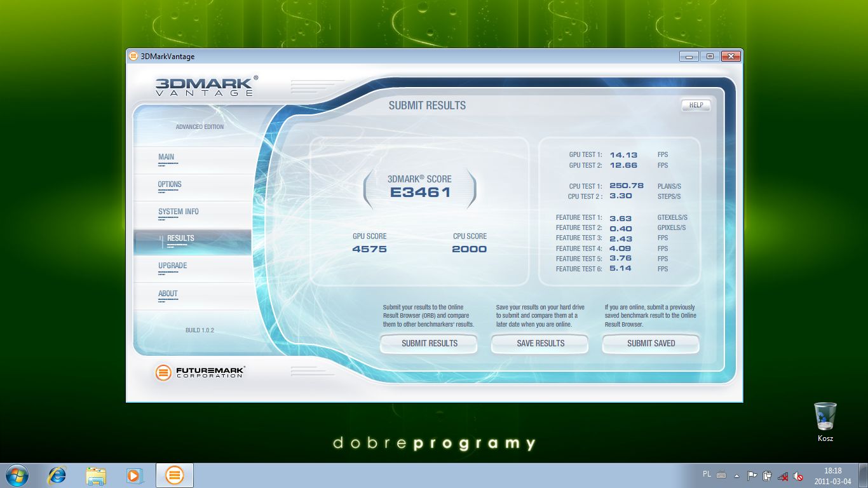Image resolution: width=868 pixels, height=488 pixels.
Task: Maximize the 3DMarkVantage window
Action: [710, 56]
